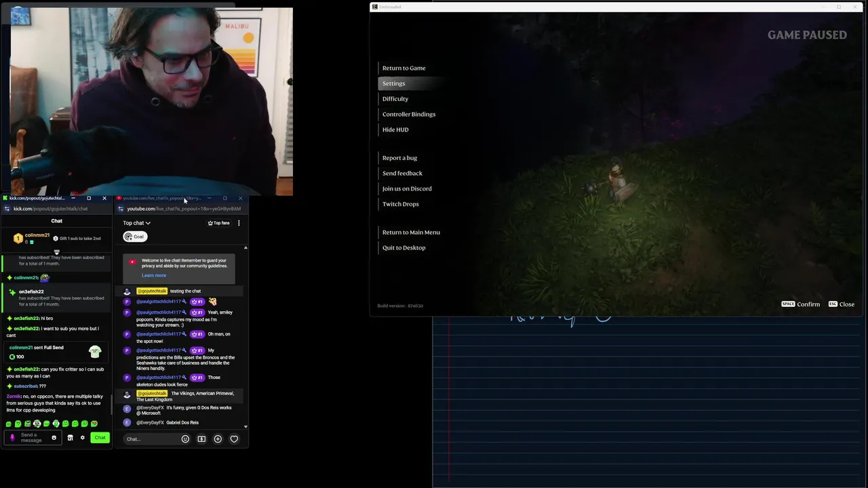868x488 pixels.
Task: Choose Return to Main Menu
Action: (411, 232)
